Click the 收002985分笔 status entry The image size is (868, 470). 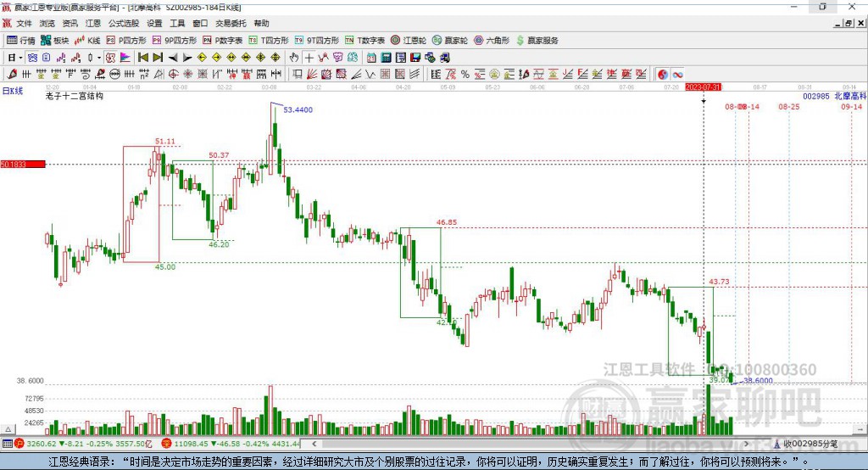pos(805,444)
